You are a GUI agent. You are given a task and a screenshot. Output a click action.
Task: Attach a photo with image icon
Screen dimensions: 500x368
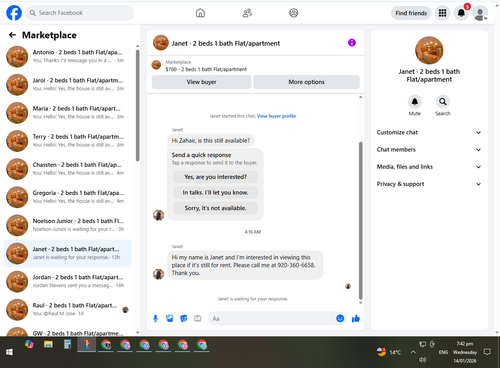(x=170, y=318)
